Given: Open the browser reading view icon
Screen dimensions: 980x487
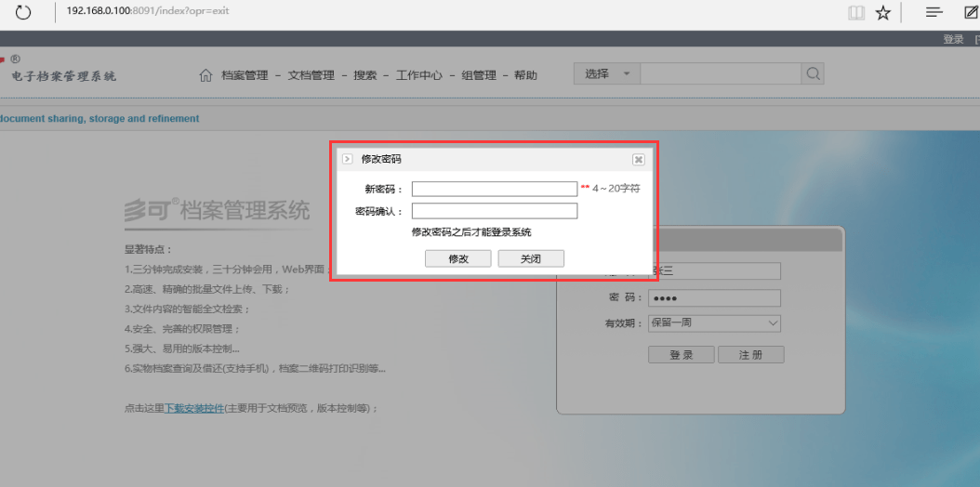Looking at the screenshot, I should 855,12.
